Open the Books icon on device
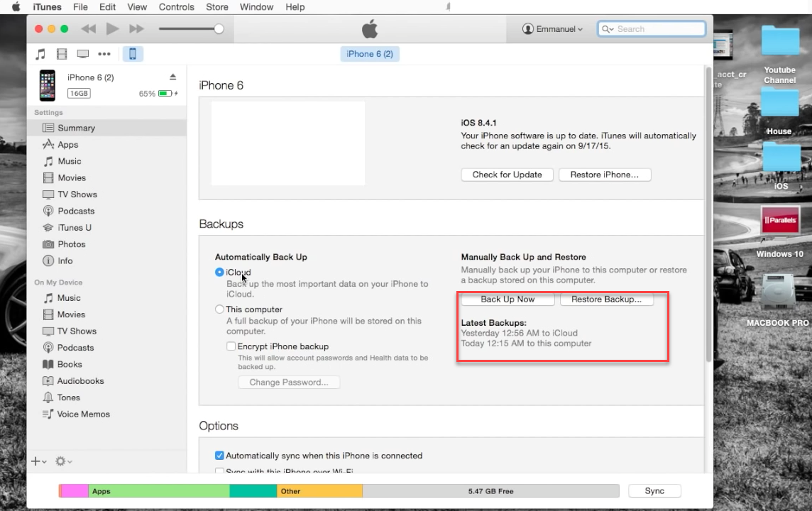Screen dimensions: 812x511 [48, 364]
